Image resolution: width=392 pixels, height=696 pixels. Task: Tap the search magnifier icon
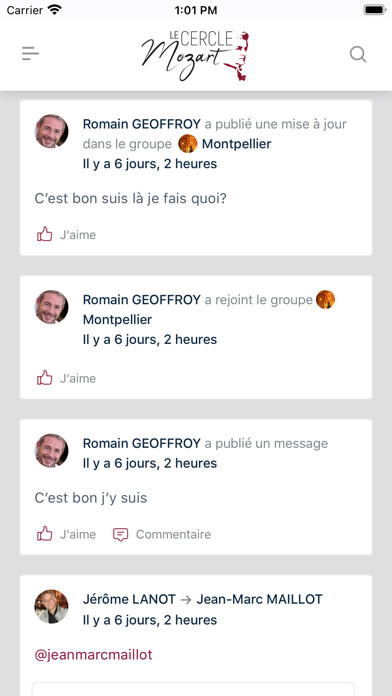point(357,54)
